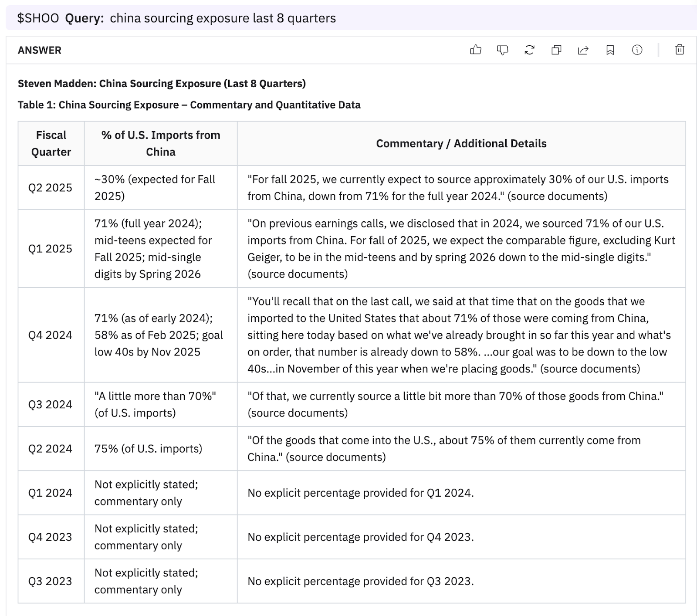Click the ANSWER section header

click(40, 50)
